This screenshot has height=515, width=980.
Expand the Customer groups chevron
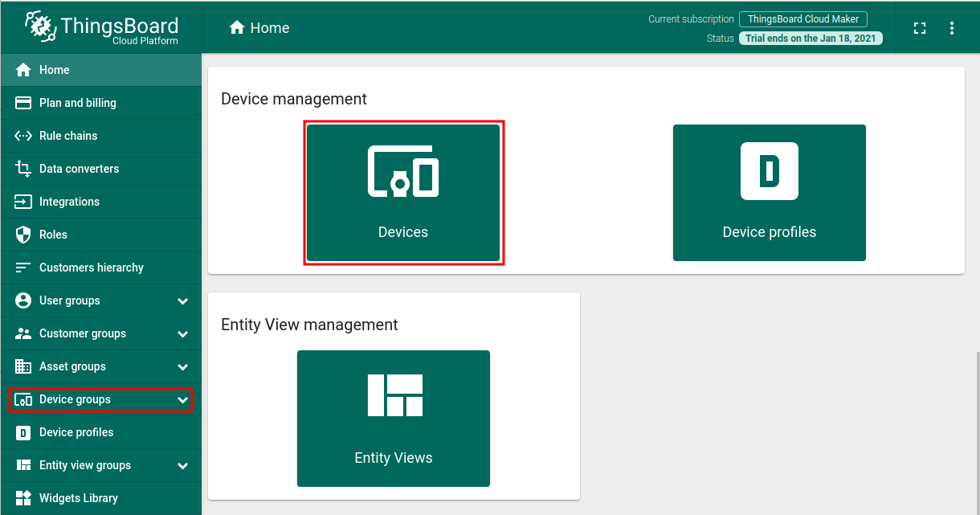coord(182,334)
